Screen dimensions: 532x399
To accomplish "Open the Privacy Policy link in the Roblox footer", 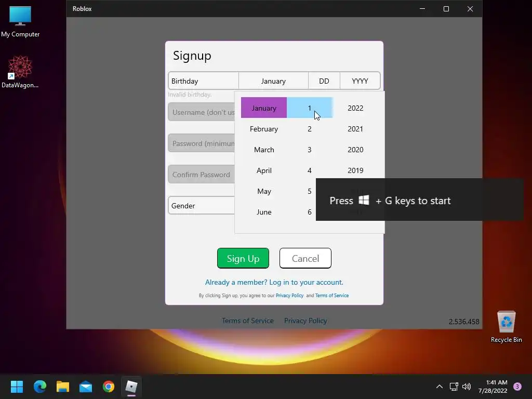I will (x=305, y=321).
